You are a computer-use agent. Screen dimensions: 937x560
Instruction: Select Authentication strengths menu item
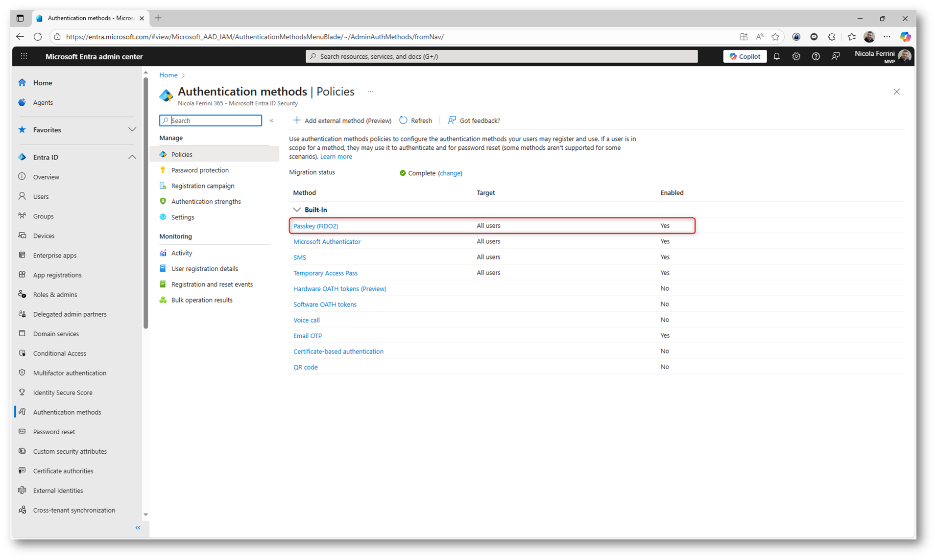click(x=206, y=202)
